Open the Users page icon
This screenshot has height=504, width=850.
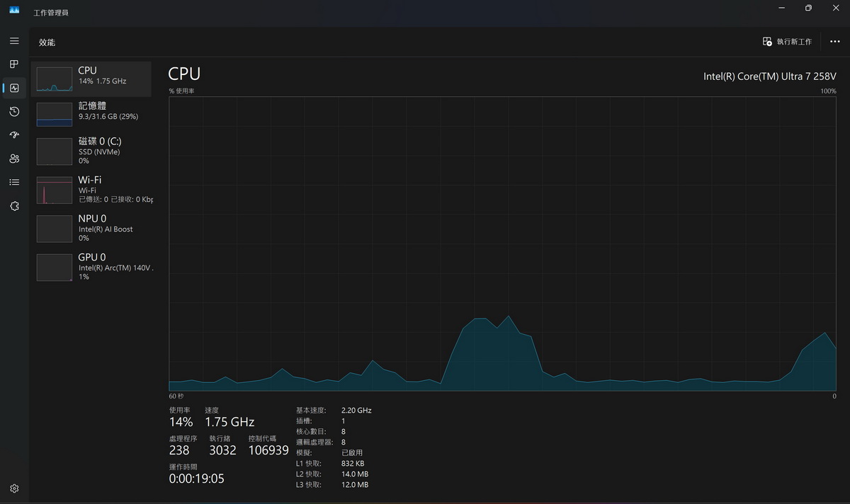click(x=14, y=159)
